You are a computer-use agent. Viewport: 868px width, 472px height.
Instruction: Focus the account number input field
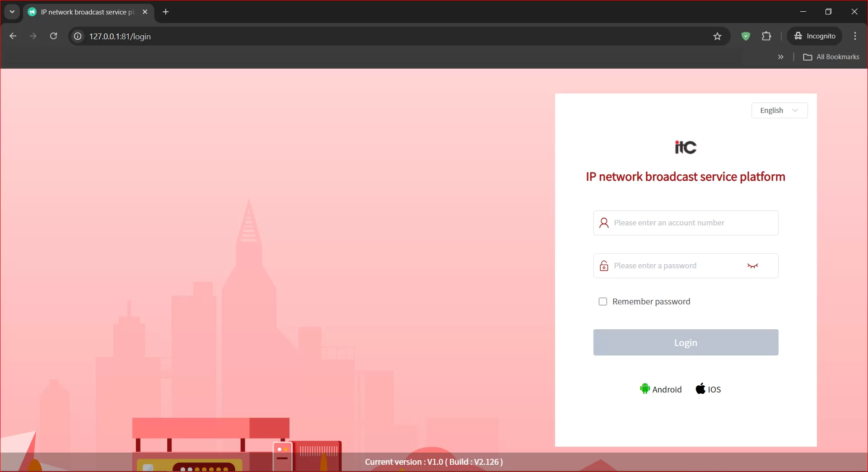coord(691,223)
